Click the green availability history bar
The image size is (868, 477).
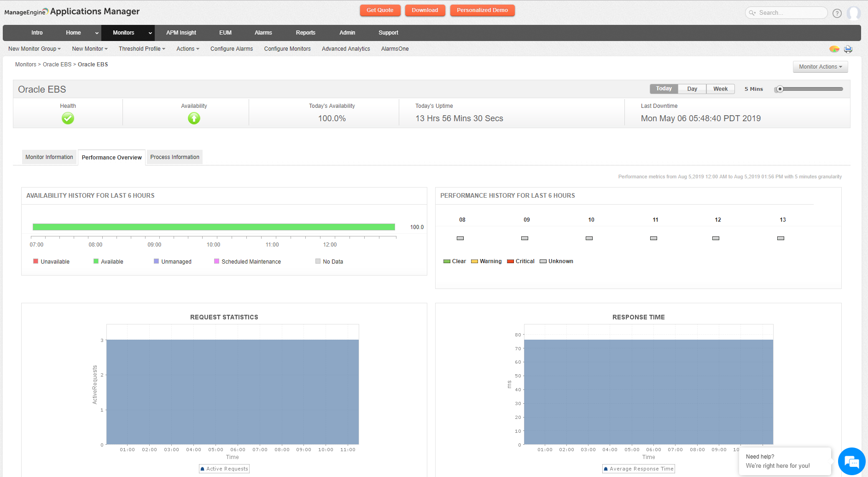pos(214,227)
